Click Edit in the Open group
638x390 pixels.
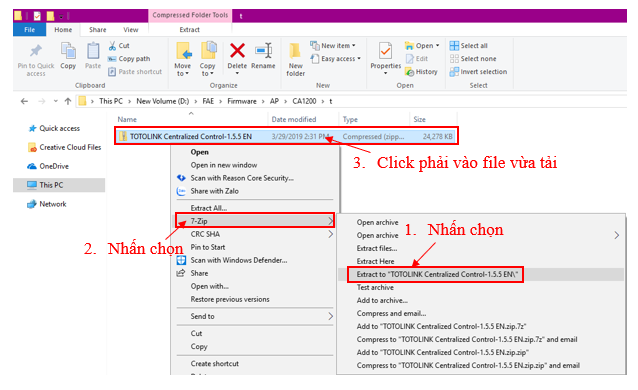pos(417,59)
